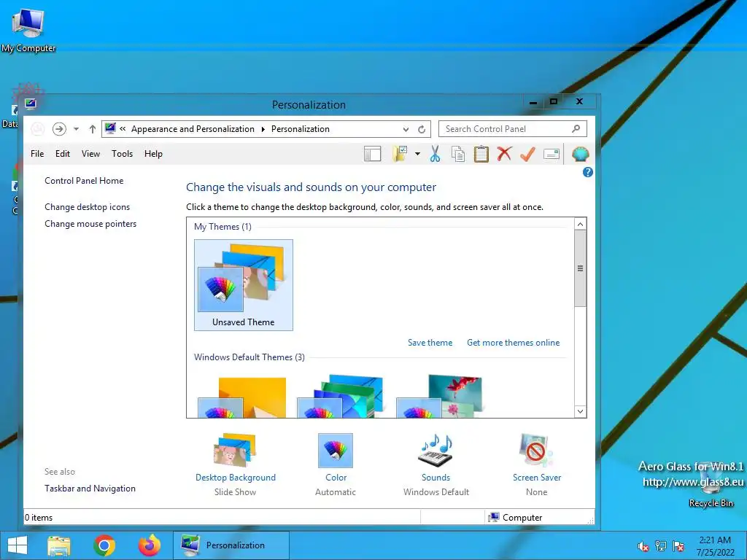Screen dimensions: 747x560
Task: Click the network tray icon
Action: click(661, 546)
